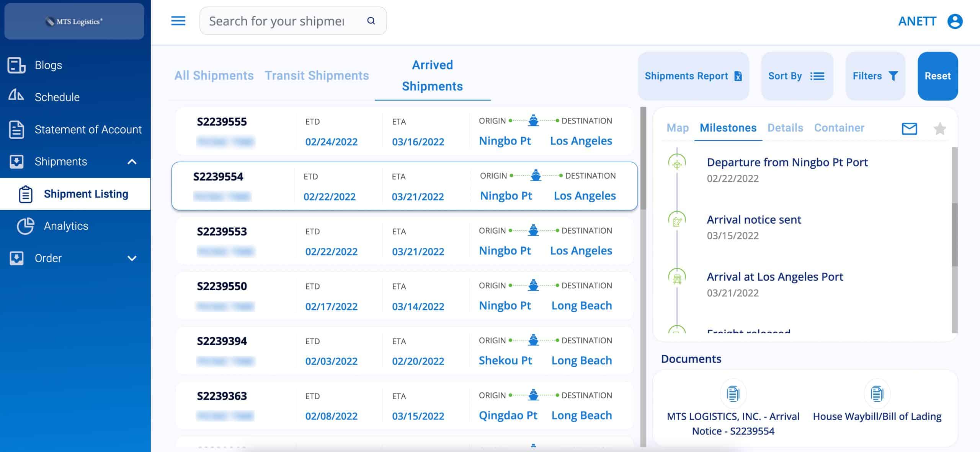Click the ship icon in S2239394 row

coord(533,340)
